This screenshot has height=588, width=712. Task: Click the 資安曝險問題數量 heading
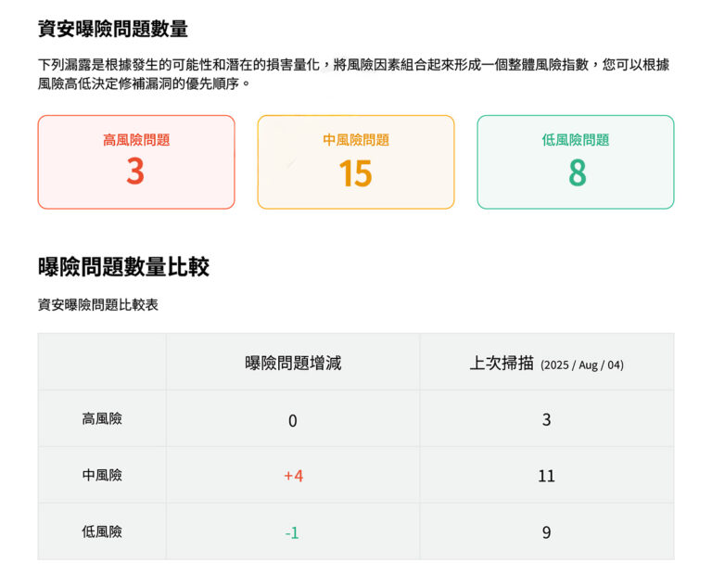point(113,29)
